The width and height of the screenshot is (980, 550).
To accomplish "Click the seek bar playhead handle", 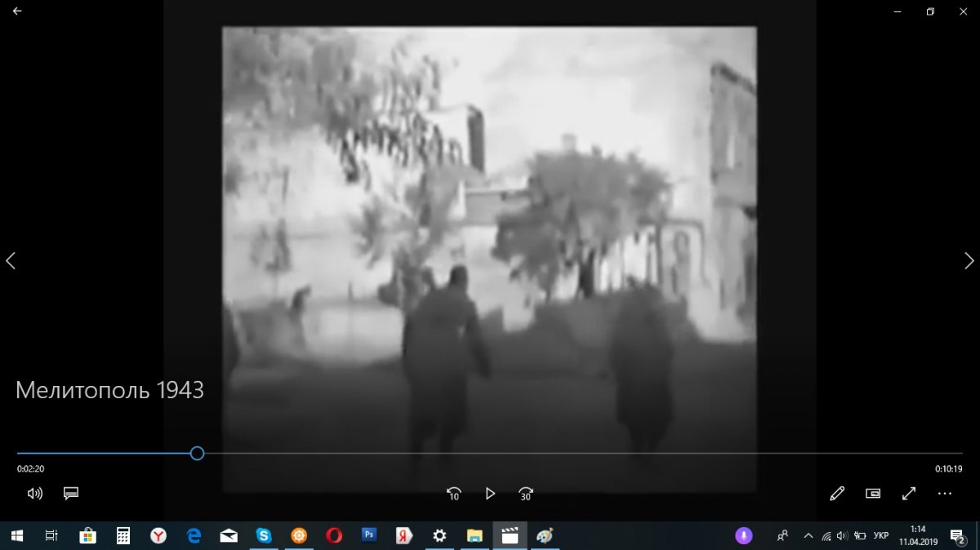I will click(x=197, y=453).
